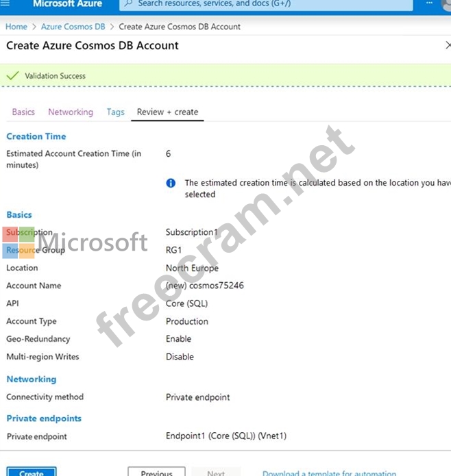Click the Production account type value

(x=187, y=321)
